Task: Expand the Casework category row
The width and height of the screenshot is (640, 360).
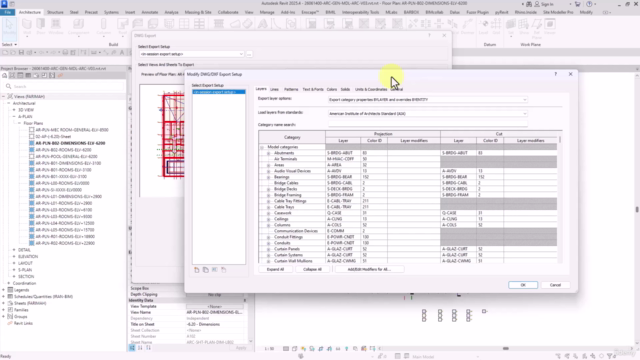Action: (x=269, y=213)
